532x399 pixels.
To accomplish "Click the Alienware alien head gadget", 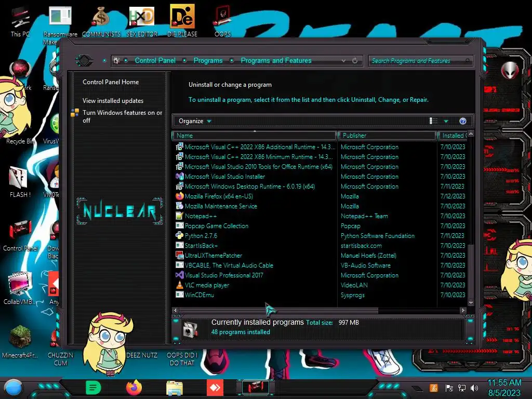I will pos(510,70).
